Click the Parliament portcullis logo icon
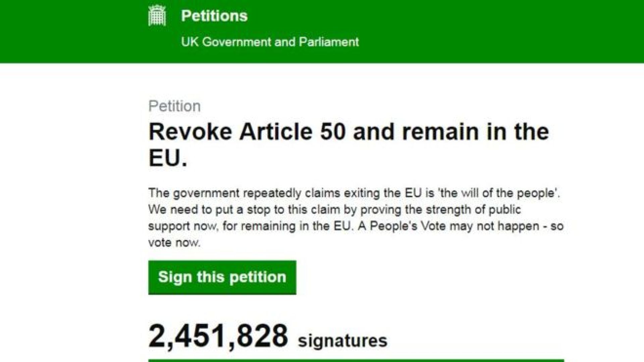This screenshot has width=644, height=362. pos(157,16)
